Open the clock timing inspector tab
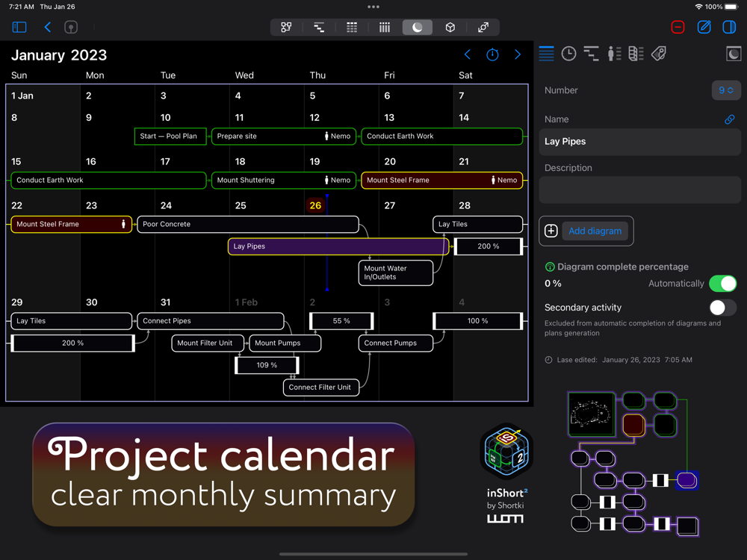 pos(568,53)
